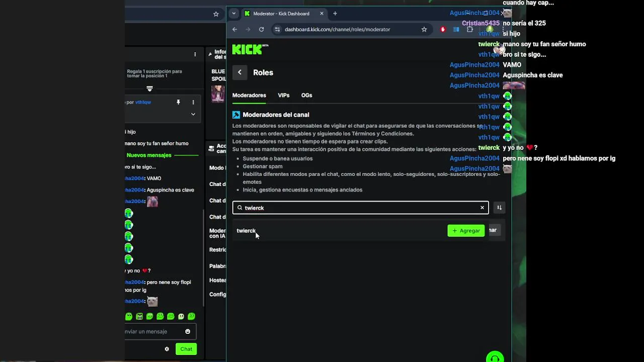This screenshot has height=362, width=644.
Task: Click the vth1qw username link in pinned message
Action: [x=143, y=102]
